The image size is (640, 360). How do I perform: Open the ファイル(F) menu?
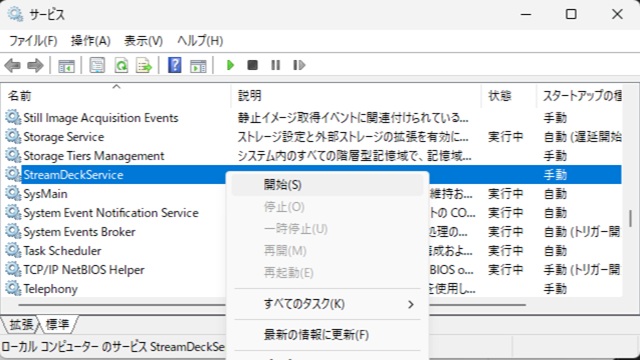[33, 41]
